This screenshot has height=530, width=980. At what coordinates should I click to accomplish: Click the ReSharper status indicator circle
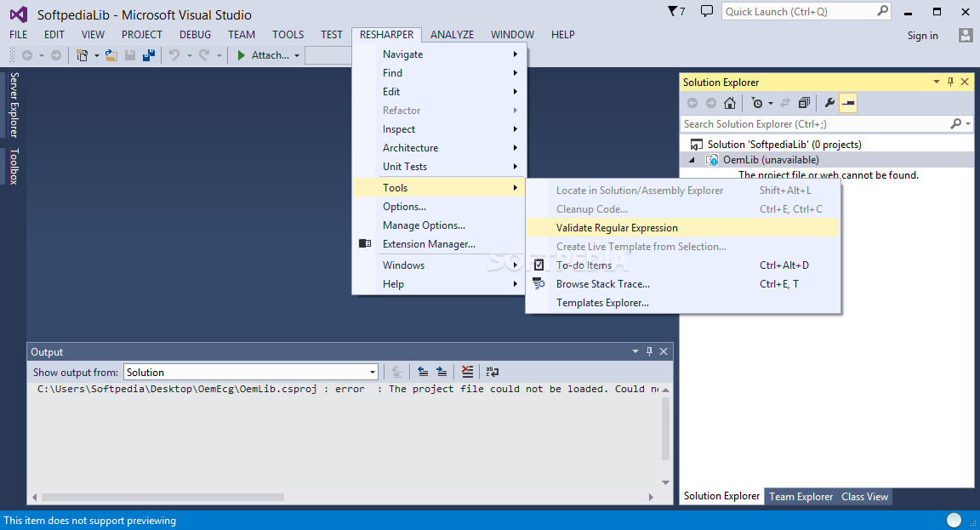(x=954, y=520)
